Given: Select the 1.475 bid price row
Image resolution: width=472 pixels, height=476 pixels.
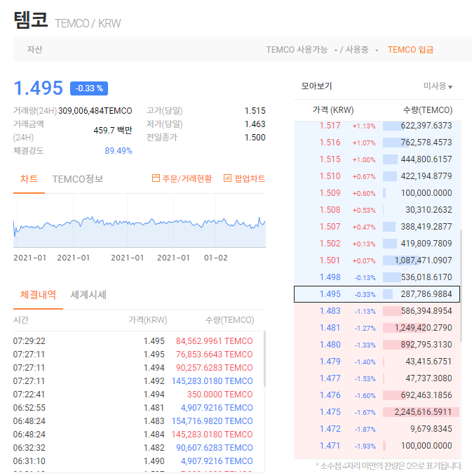Looking at the screenshot, I should pos(377,412).
